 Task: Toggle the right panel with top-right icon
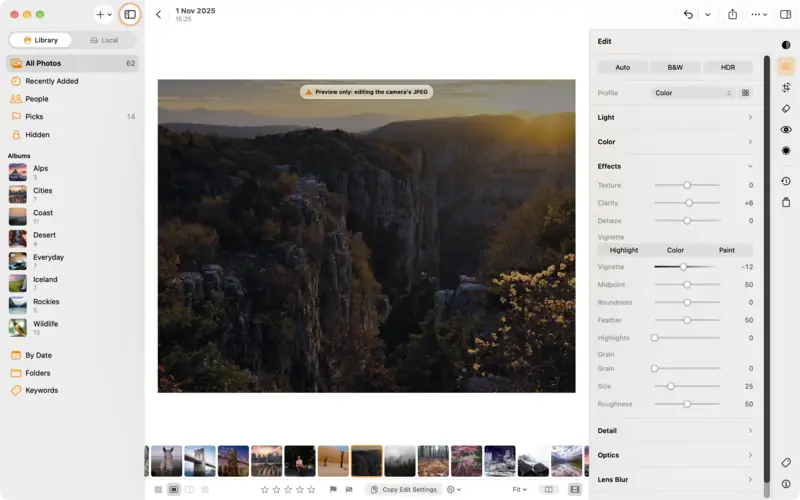pos(786,14)
